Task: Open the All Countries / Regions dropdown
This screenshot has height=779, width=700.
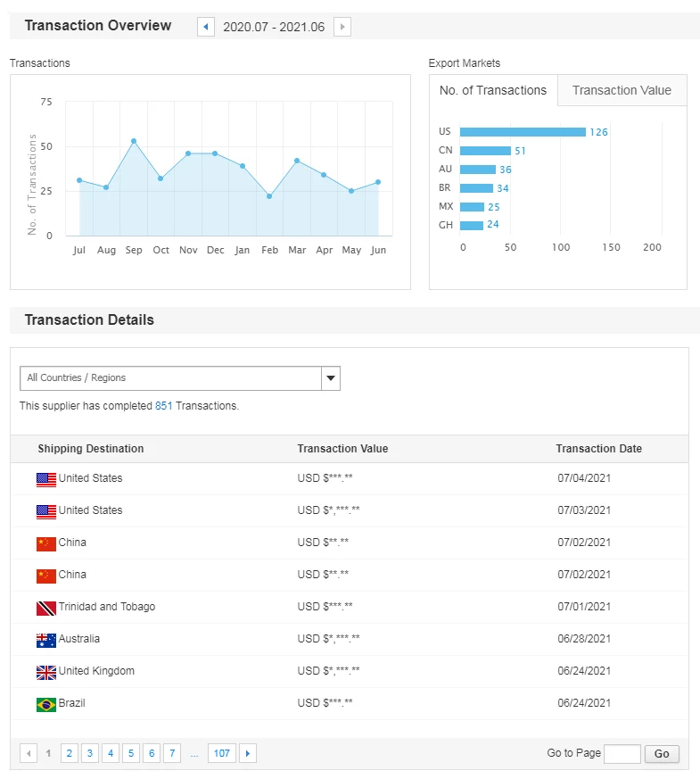Action: (x=170, y=378)
